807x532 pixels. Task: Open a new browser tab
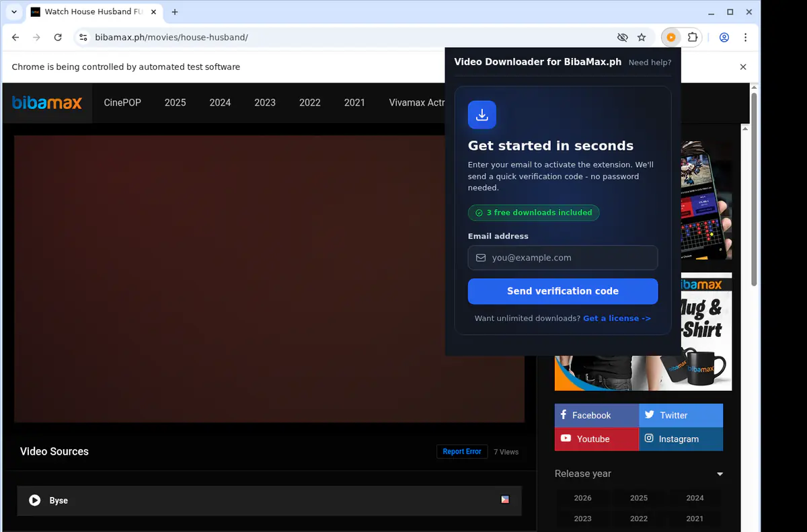[175, 12]
